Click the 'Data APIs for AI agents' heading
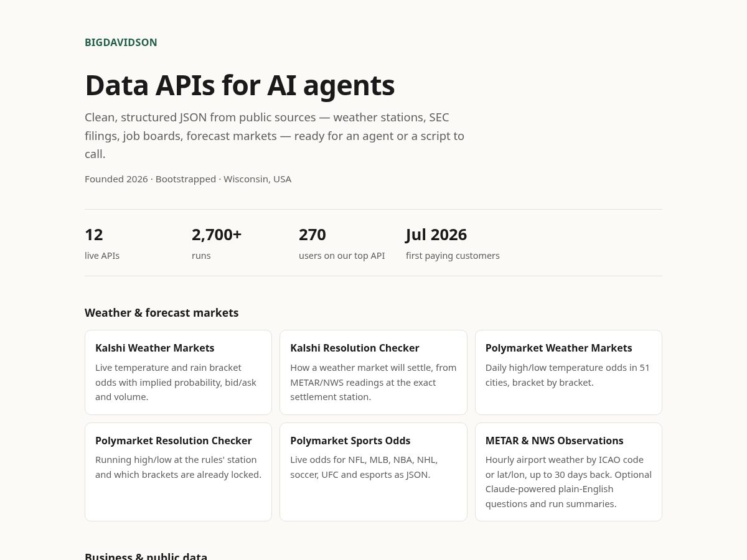This screenshot has width=747, height=560. [x=240, y=85]
